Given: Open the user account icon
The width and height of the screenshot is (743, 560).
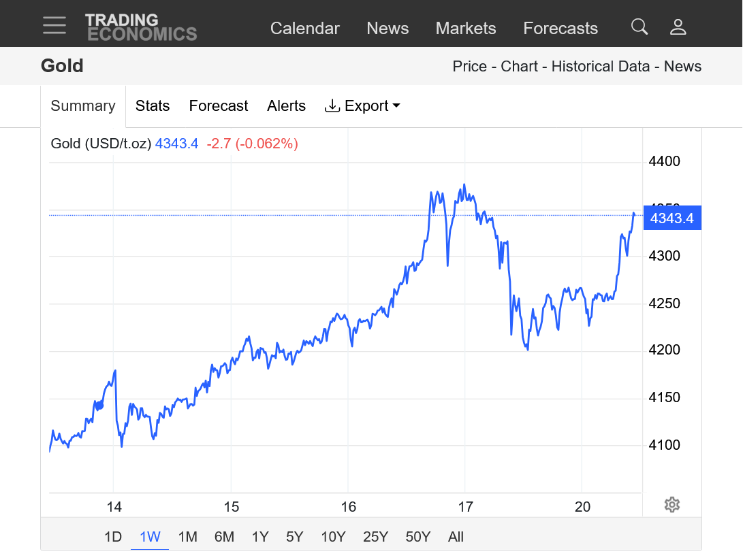Looking at the screenshot, I should pos(678,27).
